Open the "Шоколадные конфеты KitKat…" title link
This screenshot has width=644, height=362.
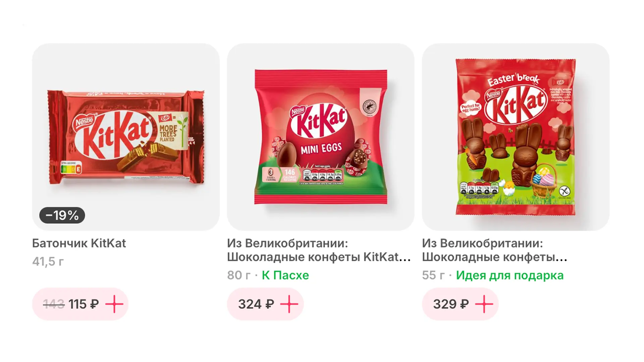319,257
